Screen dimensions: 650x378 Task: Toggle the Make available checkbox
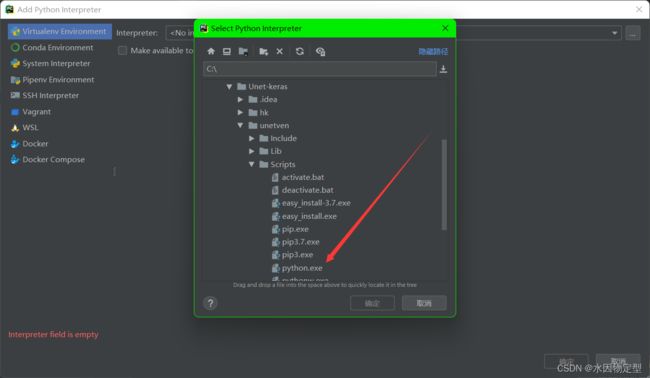pos(122,51)
